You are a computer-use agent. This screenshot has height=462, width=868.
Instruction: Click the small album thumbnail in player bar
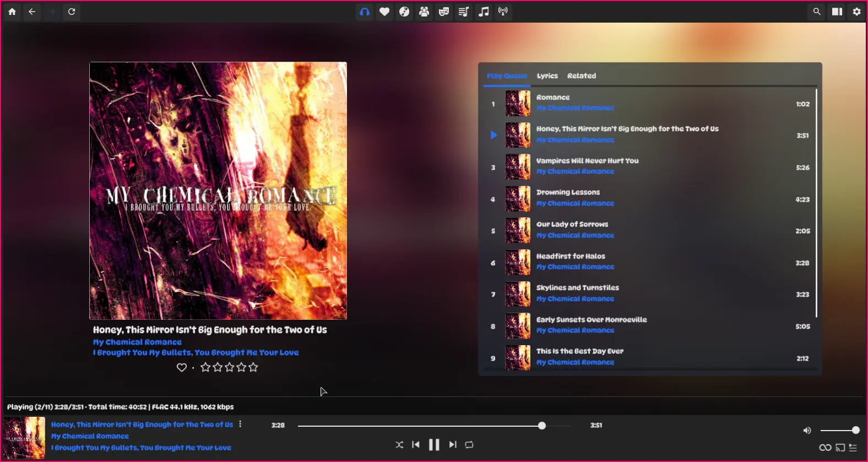24,438
